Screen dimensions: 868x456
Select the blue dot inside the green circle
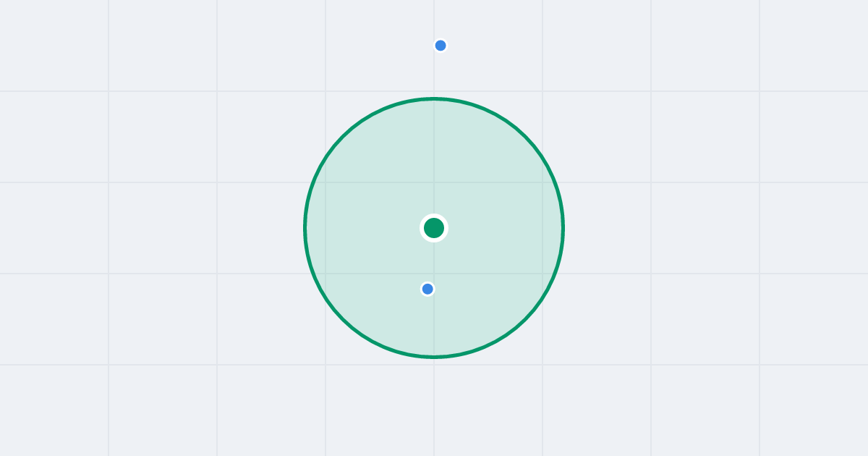point(427,289)
